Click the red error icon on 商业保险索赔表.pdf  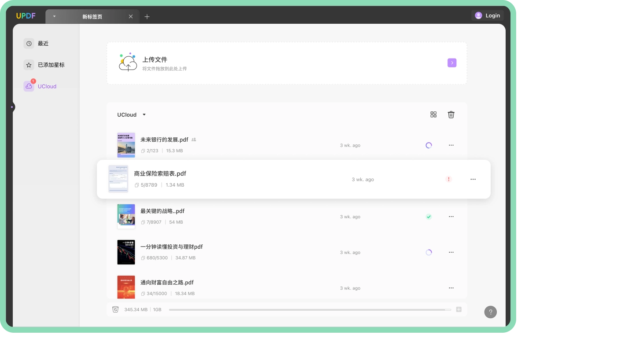[x=448, y=179]
